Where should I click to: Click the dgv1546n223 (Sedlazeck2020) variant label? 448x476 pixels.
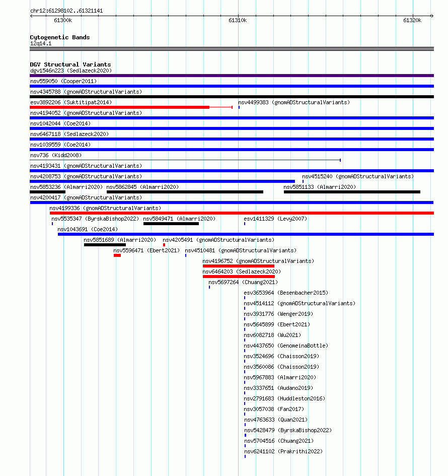coord(71,71)
